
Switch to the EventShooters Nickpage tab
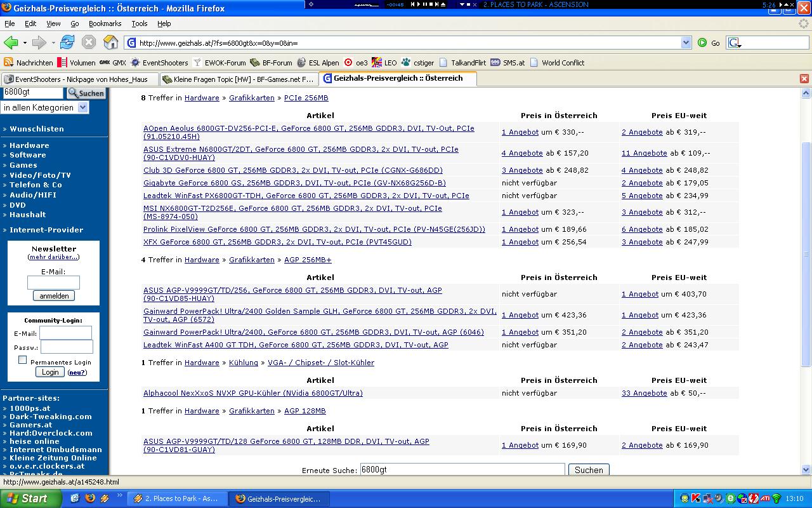click(79, 79)
